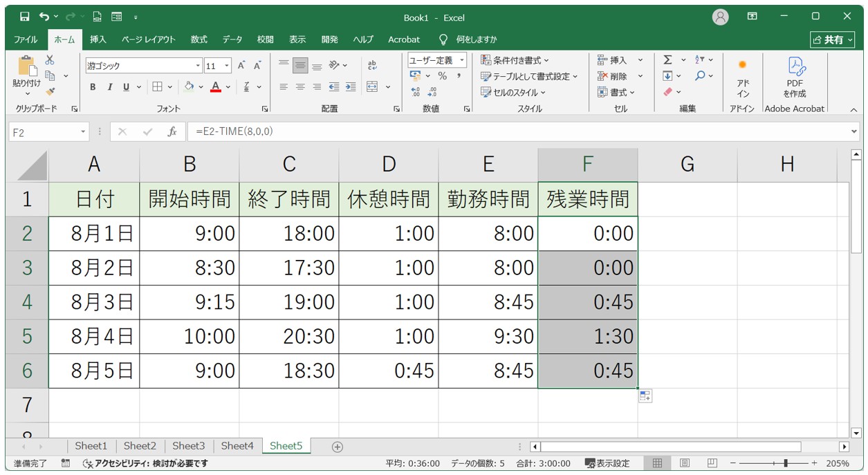
Task: Switch to Page Layout view icon
Action: (x=684, y=463)
